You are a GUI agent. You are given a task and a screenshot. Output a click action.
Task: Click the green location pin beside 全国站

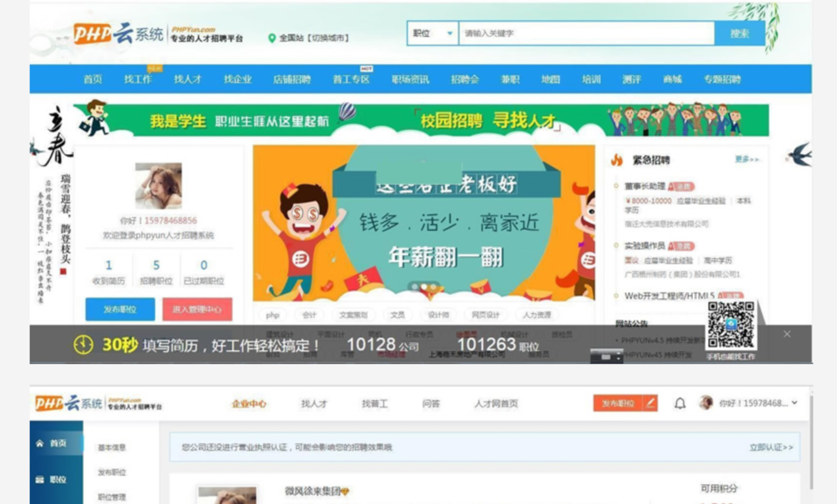pos(272,39)
